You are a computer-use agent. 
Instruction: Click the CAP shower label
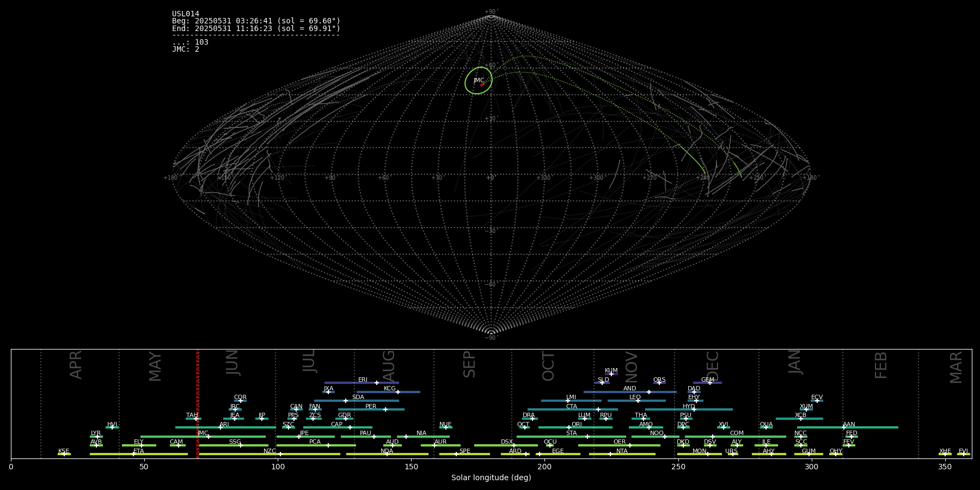[x=336, y=425]
